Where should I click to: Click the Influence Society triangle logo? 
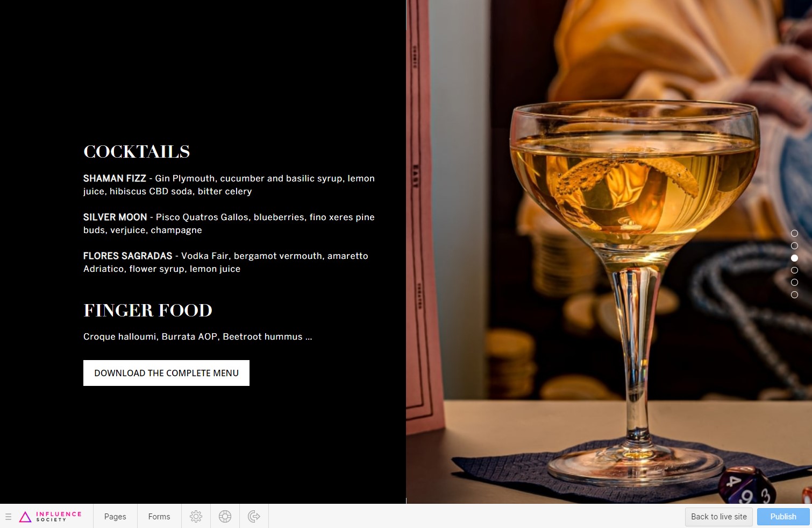click(x=25, y=517)
